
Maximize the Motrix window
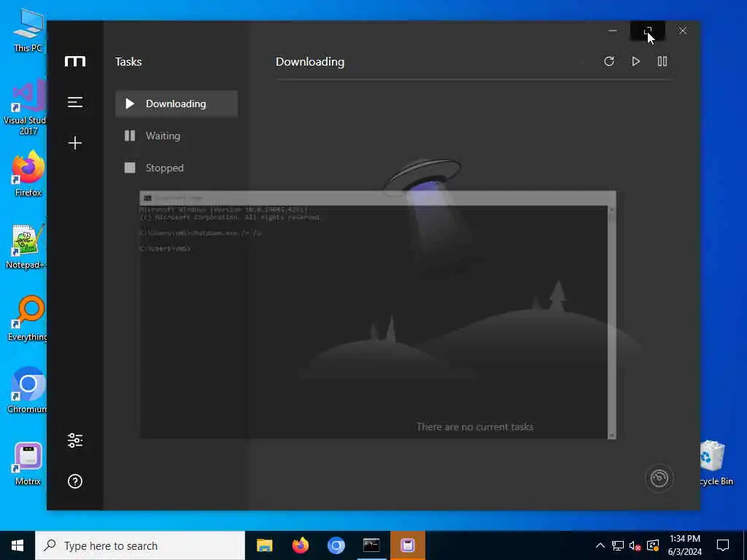coord(648,31)
